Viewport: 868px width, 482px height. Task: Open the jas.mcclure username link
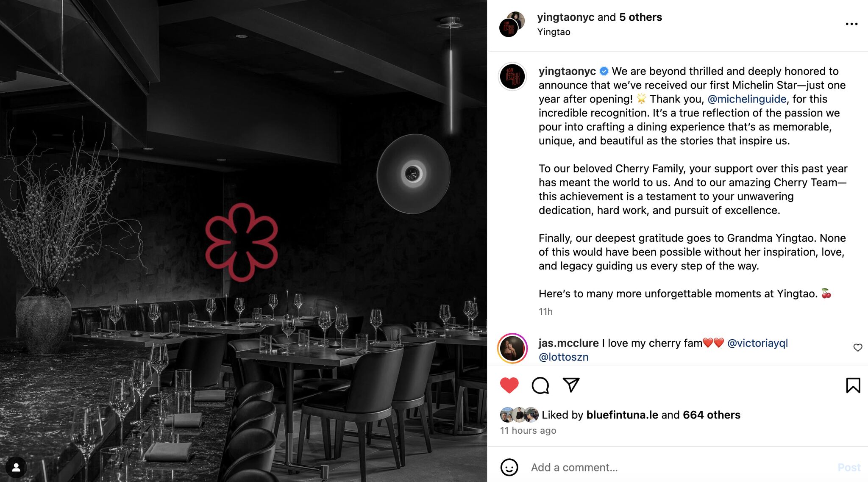568,343
